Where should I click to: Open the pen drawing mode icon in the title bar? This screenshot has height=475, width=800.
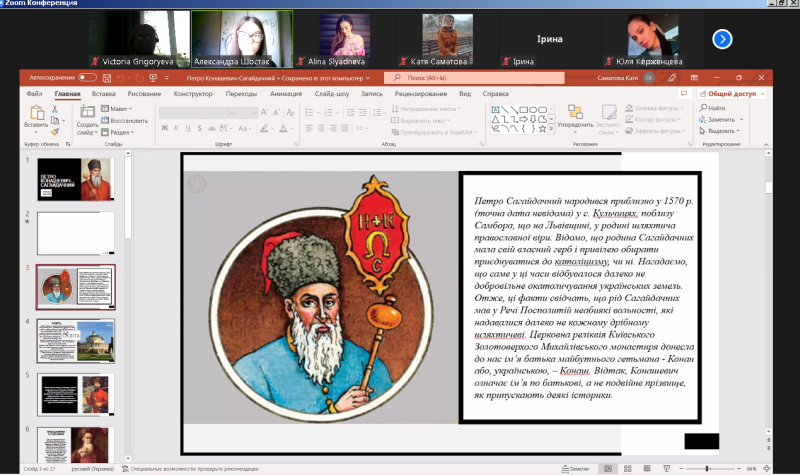pyautogui.click(x=672, y=78)
